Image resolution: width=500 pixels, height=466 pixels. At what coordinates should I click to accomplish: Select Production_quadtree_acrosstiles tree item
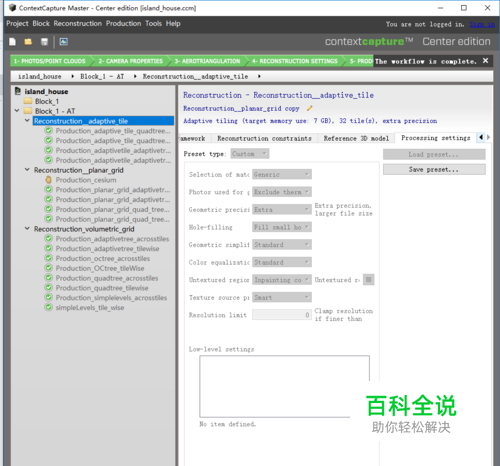tap(107, 278)
